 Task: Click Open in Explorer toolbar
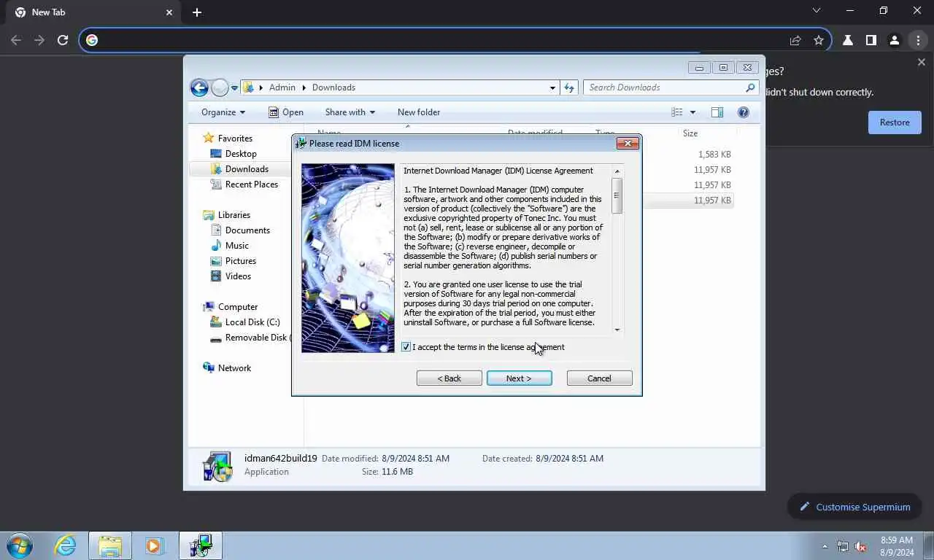point(285,112)
